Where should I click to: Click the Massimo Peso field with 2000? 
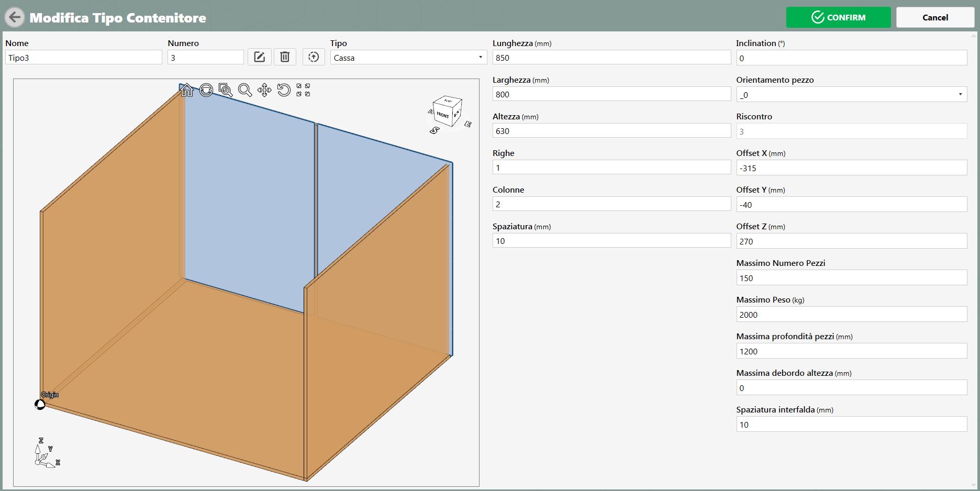point(851,315)
